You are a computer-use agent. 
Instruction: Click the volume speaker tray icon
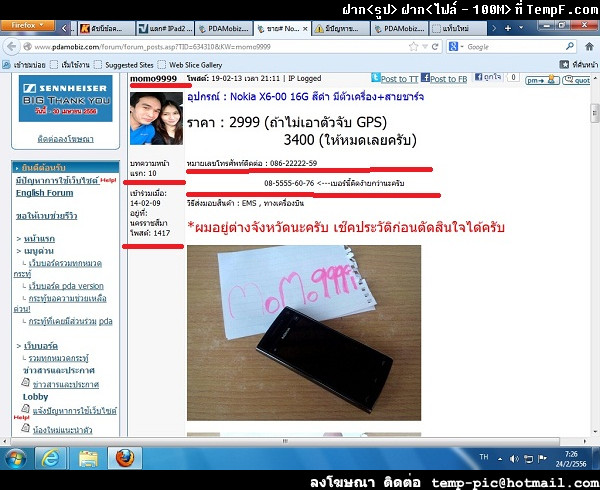click(x=514, y=459)
